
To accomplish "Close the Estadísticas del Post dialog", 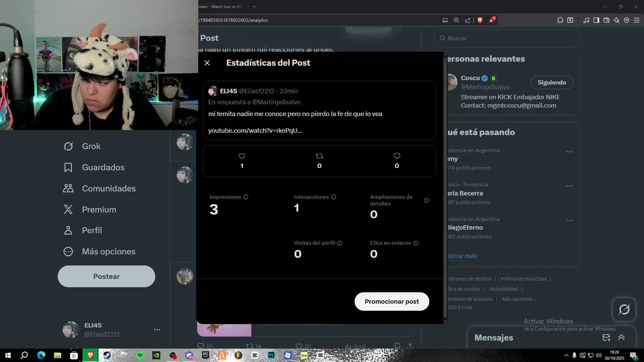I will 207,63.
